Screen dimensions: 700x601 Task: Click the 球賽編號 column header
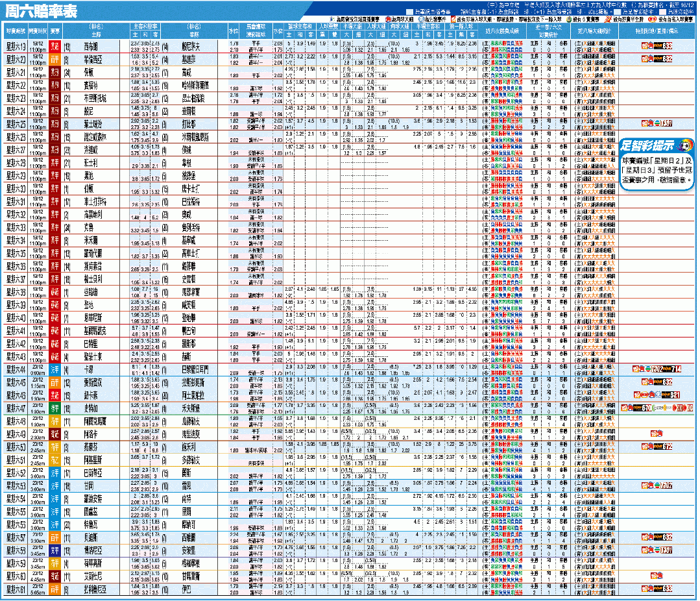coord(16,31)
